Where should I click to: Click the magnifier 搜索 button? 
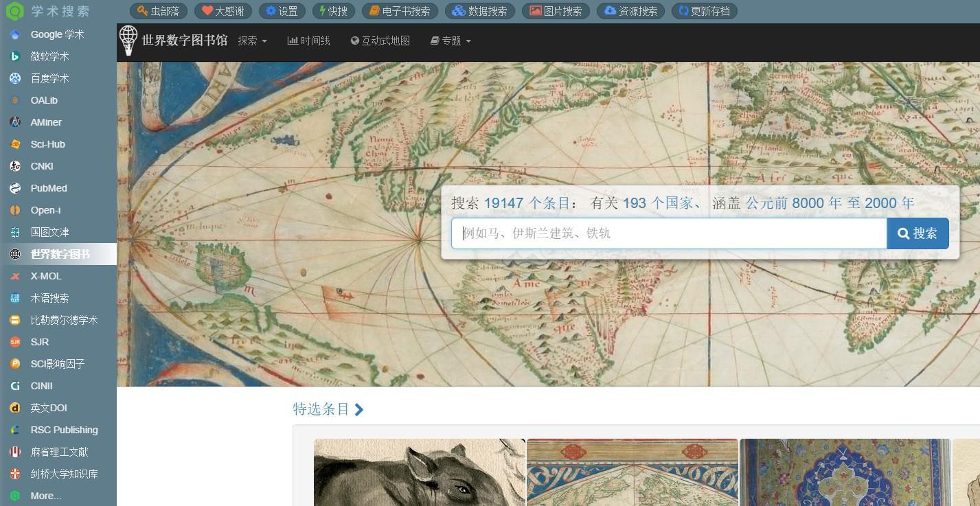918,233
